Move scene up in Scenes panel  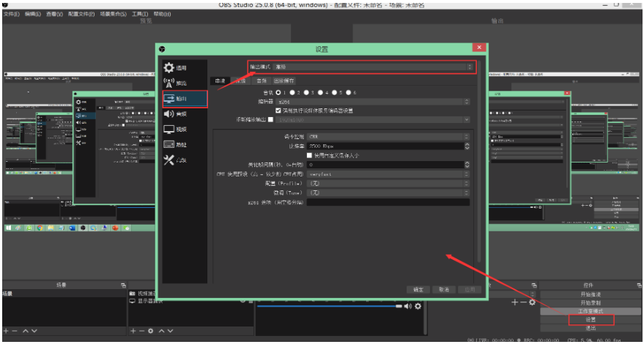tap(26, 331)
